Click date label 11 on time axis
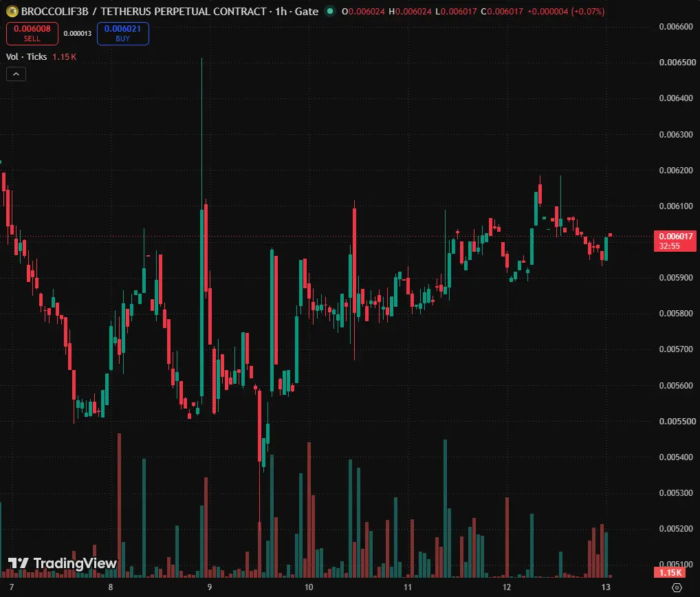 [408, 587]
